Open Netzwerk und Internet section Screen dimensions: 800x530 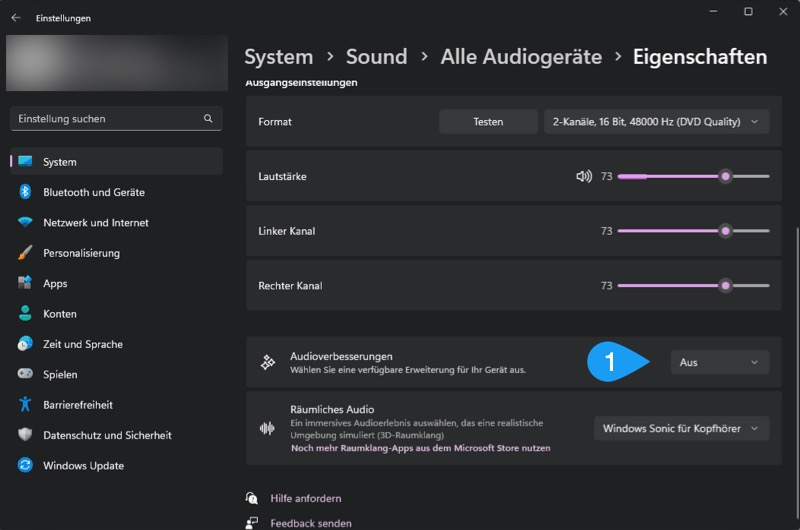click(95, 223)
